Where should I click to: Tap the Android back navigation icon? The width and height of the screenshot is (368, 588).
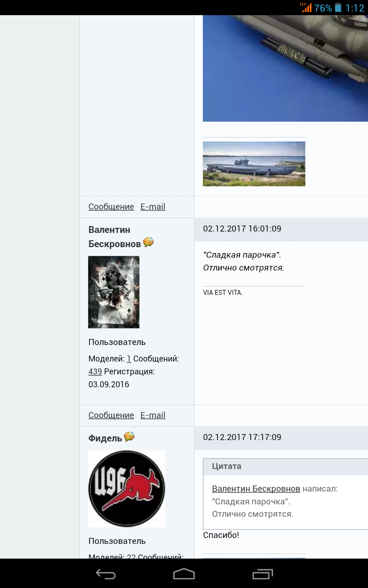(105, 574)
